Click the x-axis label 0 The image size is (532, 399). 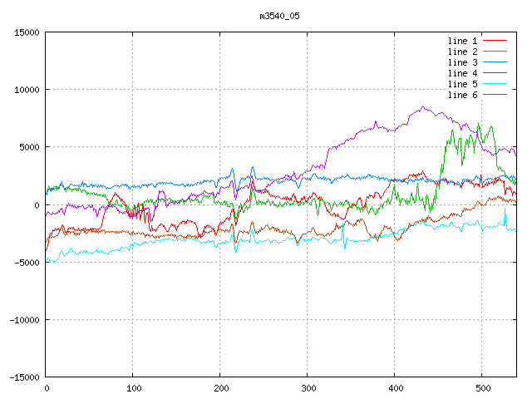(47, 388)
